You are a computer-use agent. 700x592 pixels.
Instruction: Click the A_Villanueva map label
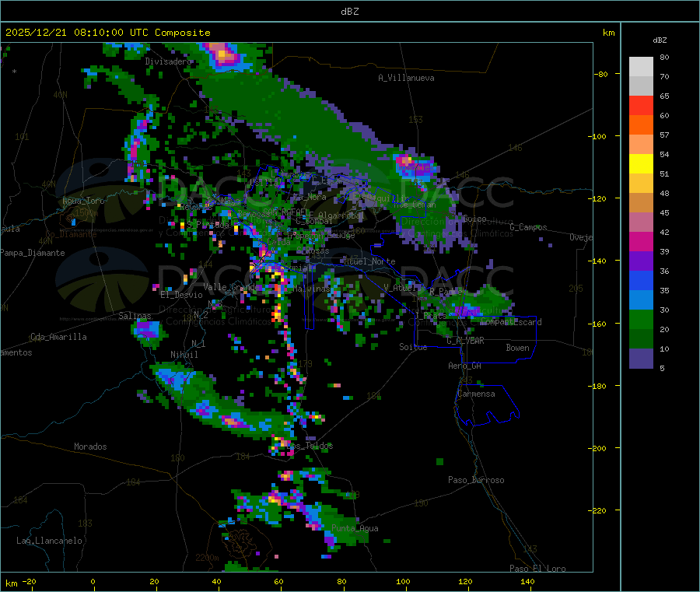coord(406,78)
